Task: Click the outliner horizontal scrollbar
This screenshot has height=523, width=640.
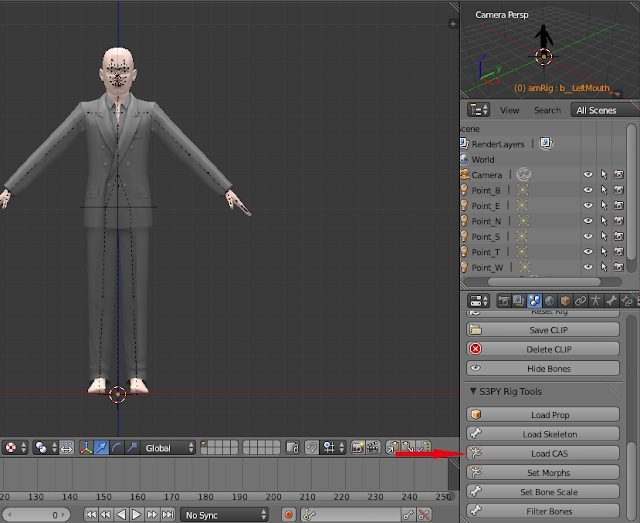Action: click(x=545, y=282)
